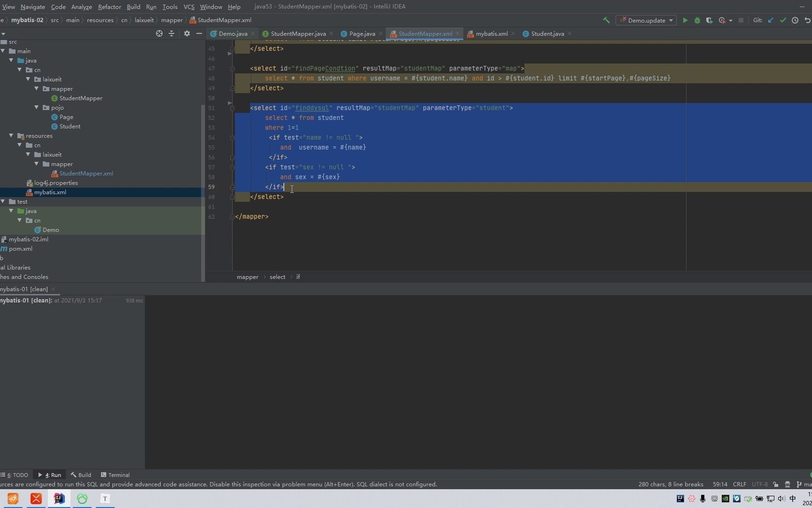This screenshot has height=508, width=812.
Task: Fold the if block at line 54
Action: pos(232,138)
